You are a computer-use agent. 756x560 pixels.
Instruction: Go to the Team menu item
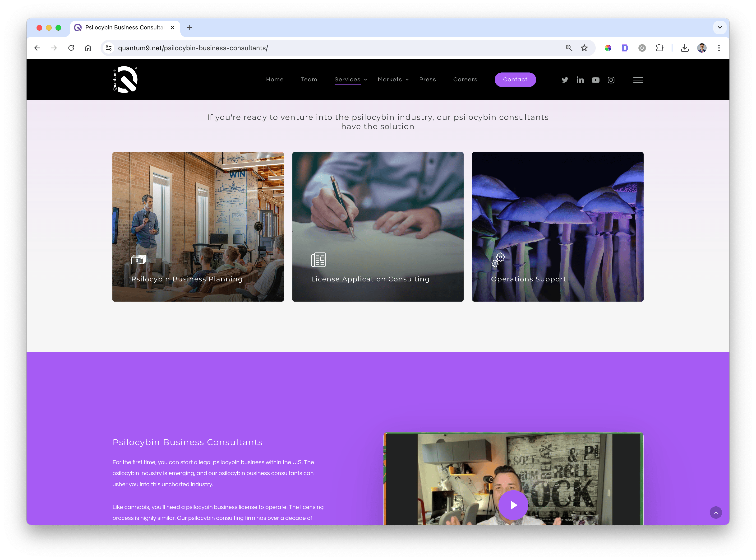309,79
